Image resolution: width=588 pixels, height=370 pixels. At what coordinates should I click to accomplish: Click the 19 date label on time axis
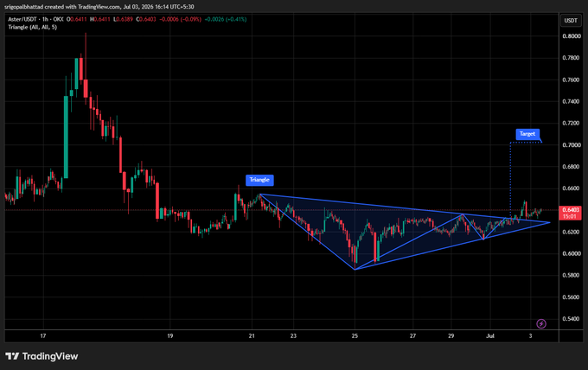tap(170, 336)
